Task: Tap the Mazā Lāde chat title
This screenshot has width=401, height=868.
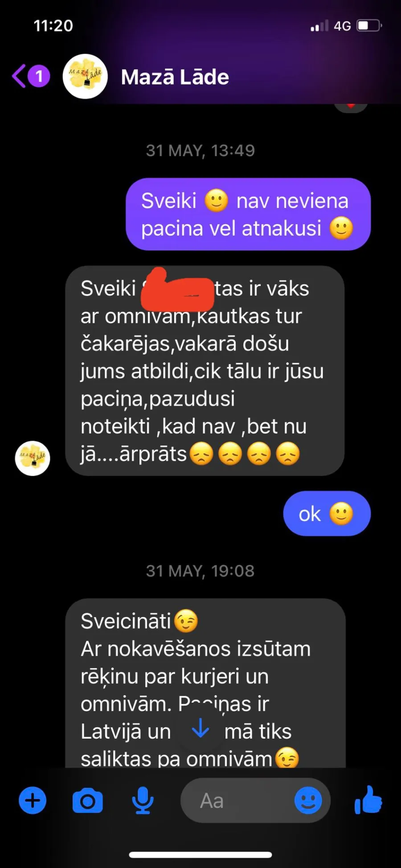Action: click(x=175, y=77)
